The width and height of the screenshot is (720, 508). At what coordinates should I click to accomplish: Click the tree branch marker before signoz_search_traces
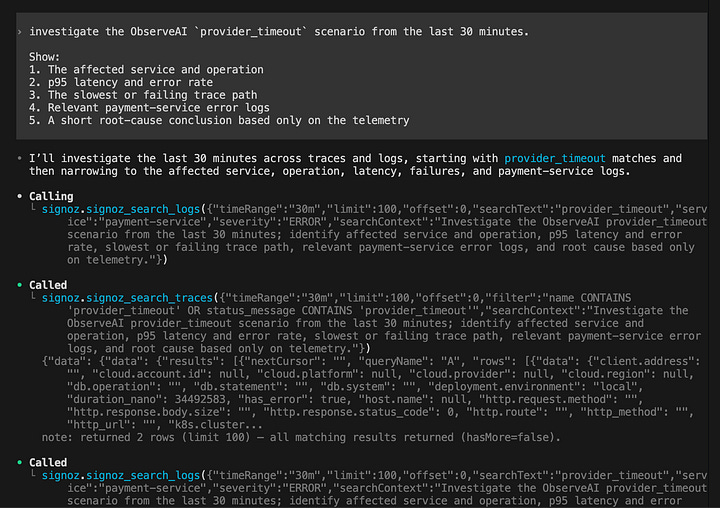click(x=33, y=297)
